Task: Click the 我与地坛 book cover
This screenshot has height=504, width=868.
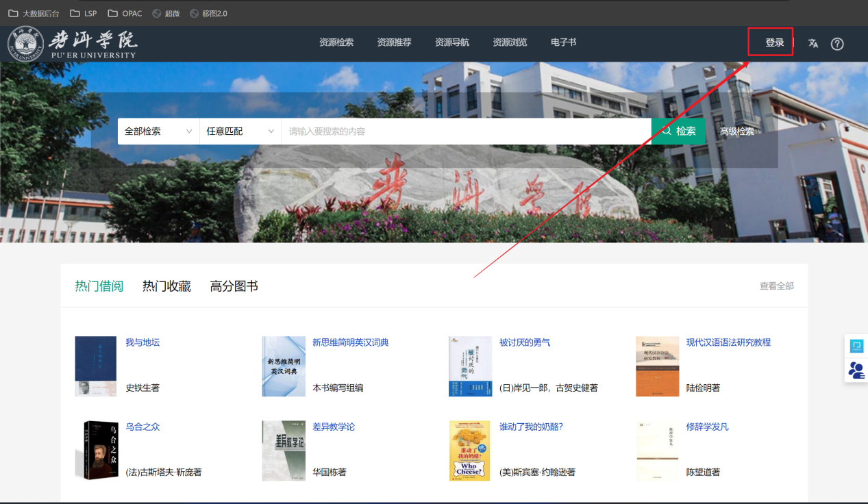Action: click(x=96, y=366)
